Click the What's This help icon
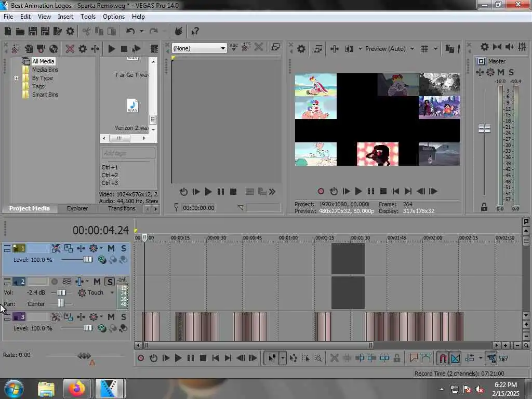Viewport: 532px width, 399px height. 195,32
